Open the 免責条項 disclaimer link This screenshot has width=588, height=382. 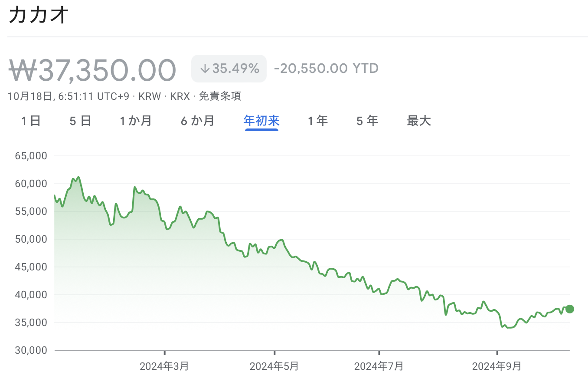pos(220,96)
